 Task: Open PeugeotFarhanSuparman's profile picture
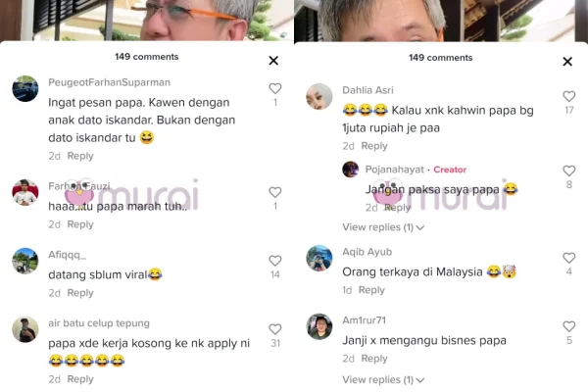point(25,88)
